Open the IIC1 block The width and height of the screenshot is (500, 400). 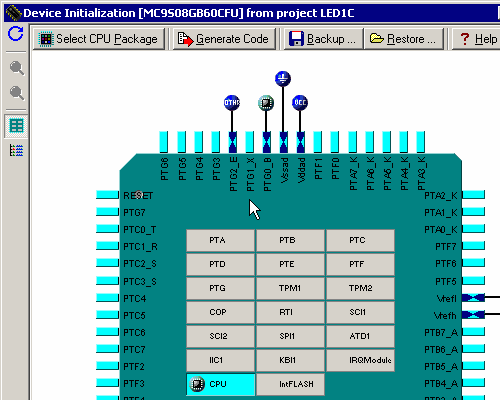click(220, 360)
